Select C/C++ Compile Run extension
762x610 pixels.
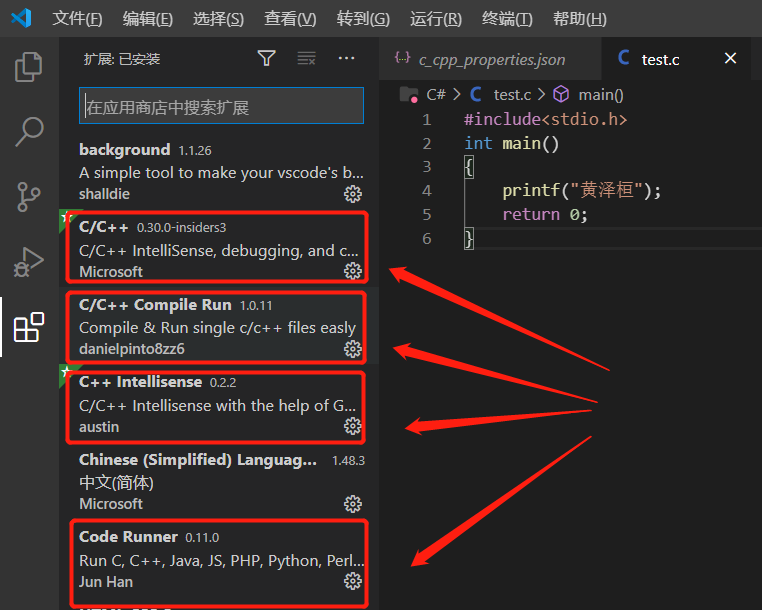(x=219, y=326)
